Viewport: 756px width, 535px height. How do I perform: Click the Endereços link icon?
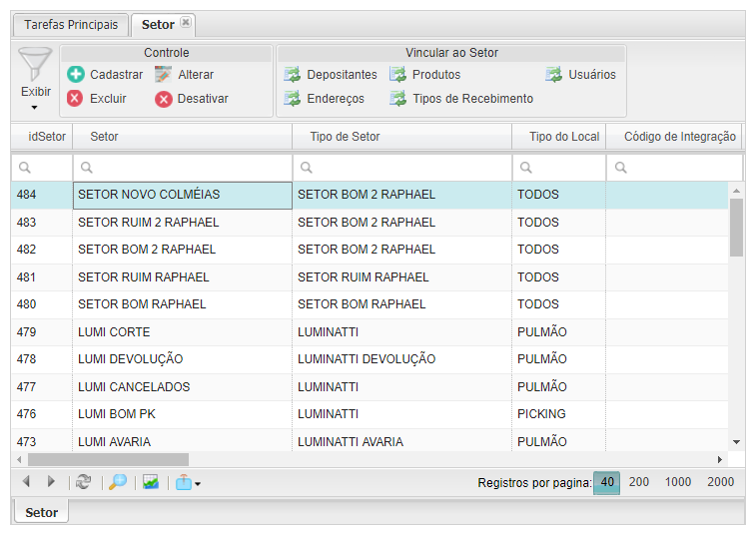(x=293, y=99)
